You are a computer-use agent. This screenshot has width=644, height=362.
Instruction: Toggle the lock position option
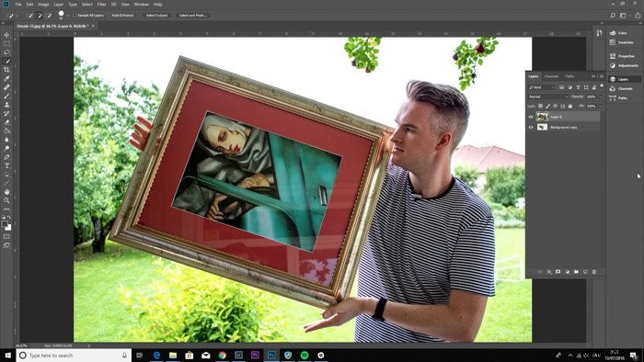(x=556, y=107)
